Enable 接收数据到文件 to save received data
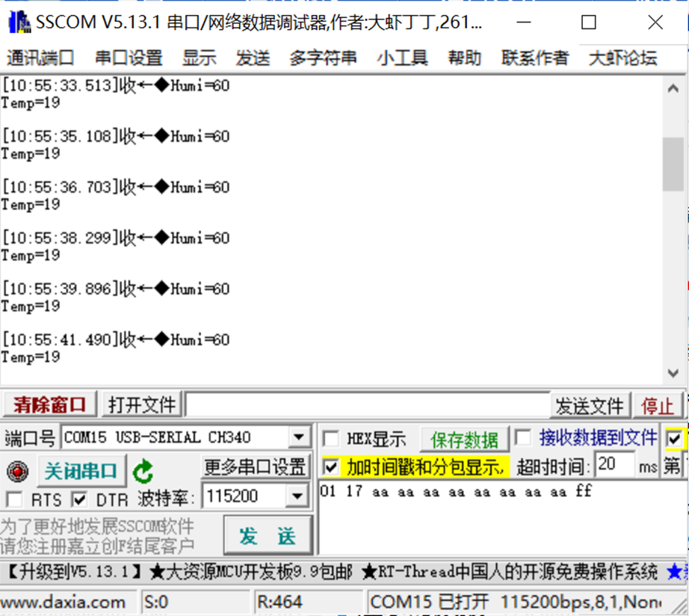 coord(523,438)
